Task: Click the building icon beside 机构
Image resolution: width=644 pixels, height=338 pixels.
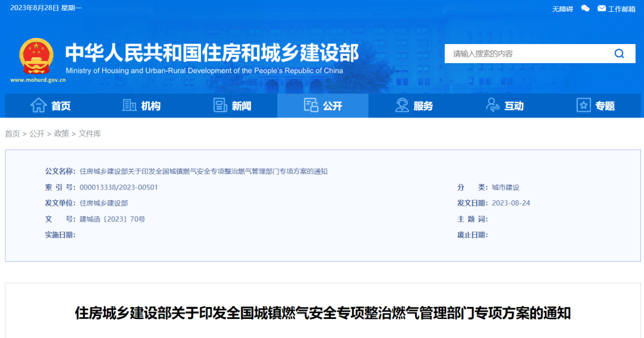Action: click(129, 106)
